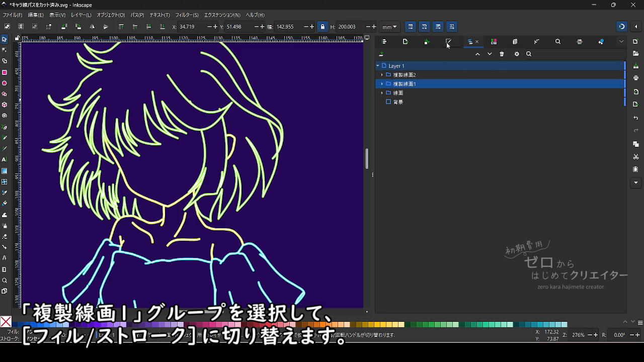Pick the 3D Box tool

(5, 105)
